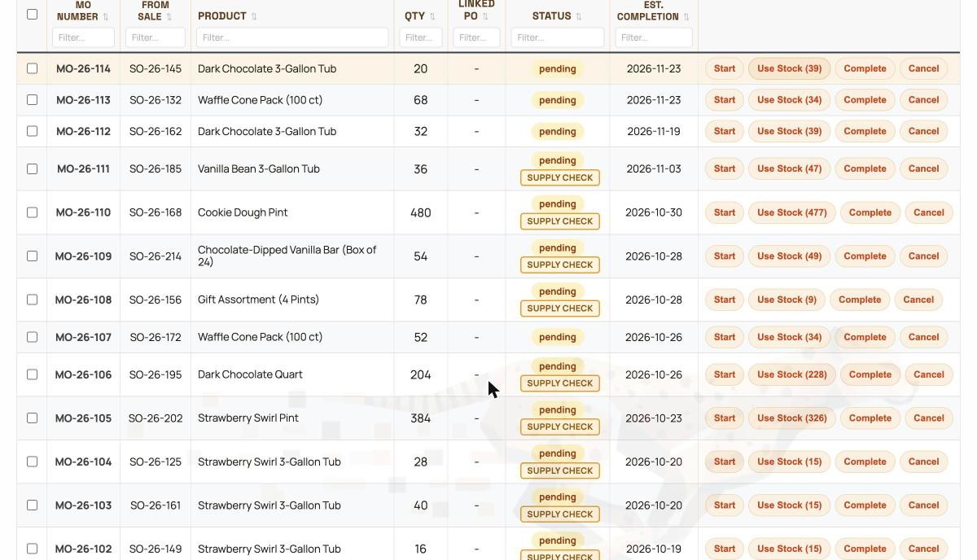The width and height of the screenshot is (977, 560).
Task: Click SUPPLY CHECK badge for MO-26-110
Action: coord(560,221)
